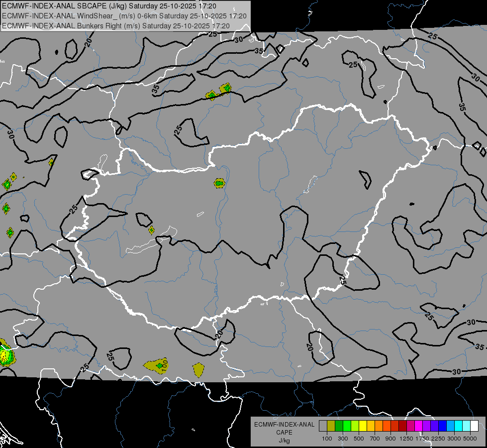Click the 1250 legend tick label

(406, 439)
